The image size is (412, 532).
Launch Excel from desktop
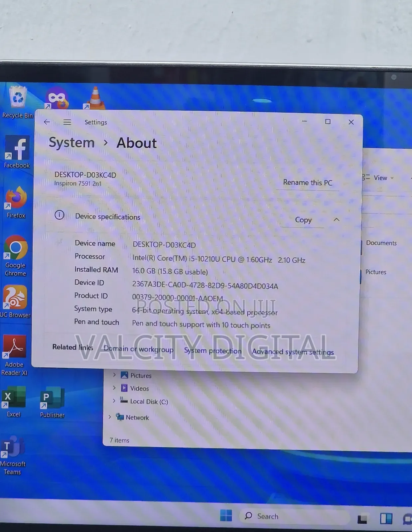pos(14,402)
